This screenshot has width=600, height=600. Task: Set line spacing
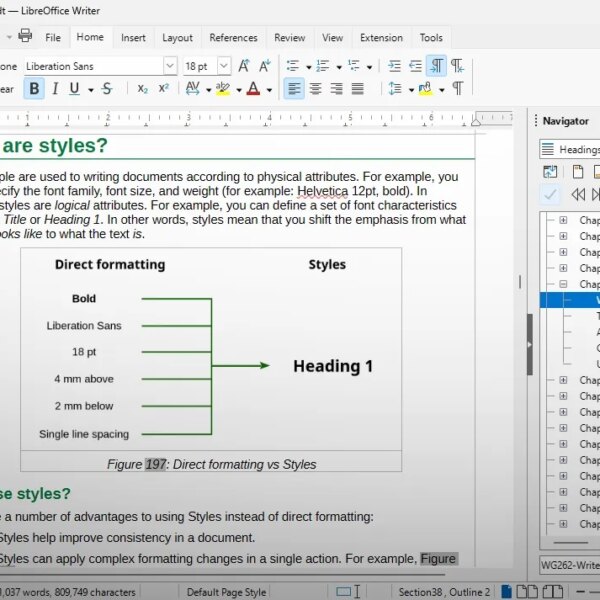[395, 89]
